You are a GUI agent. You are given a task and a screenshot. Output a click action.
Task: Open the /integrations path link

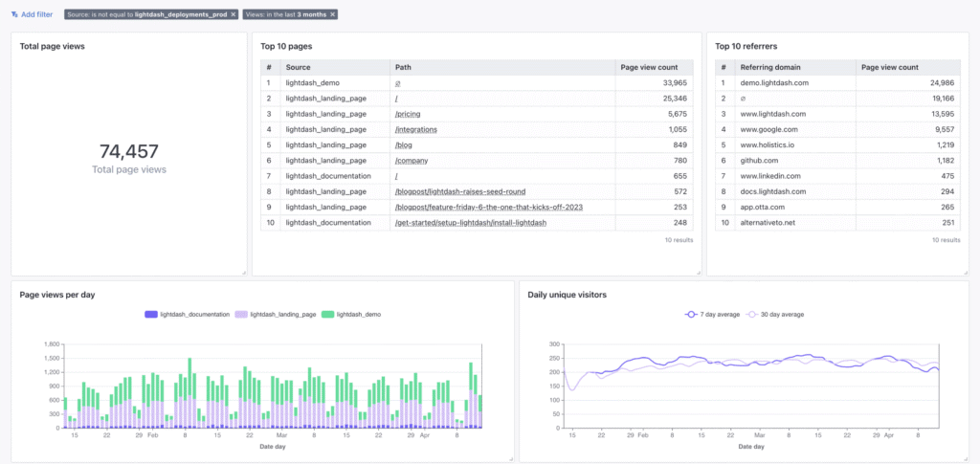tap(415, 129)
